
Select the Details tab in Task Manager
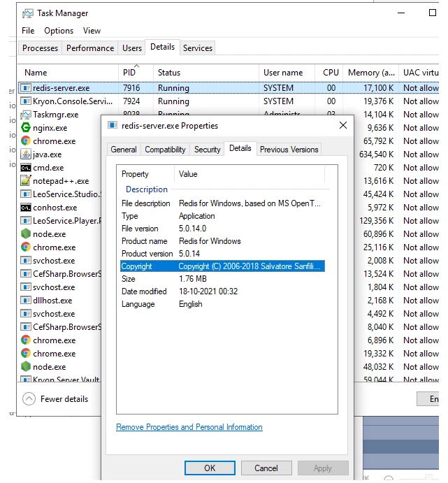pos(162,47)
